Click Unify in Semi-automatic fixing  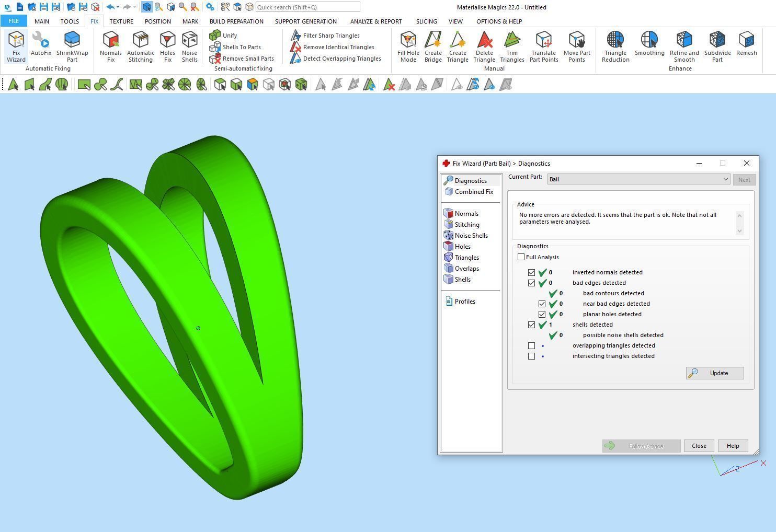[x=223, y=36]
